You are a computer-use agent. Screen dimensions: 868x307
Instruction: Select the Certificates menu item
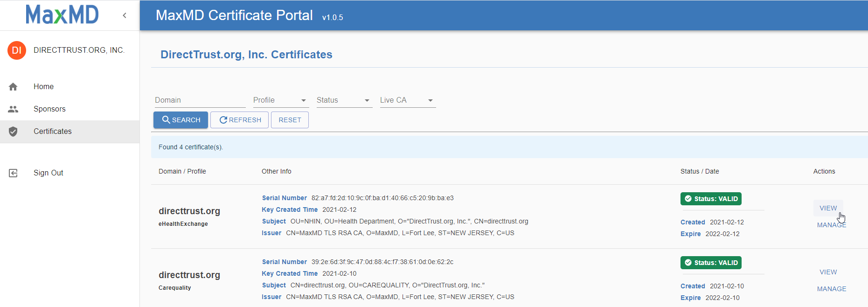(70, 132)
